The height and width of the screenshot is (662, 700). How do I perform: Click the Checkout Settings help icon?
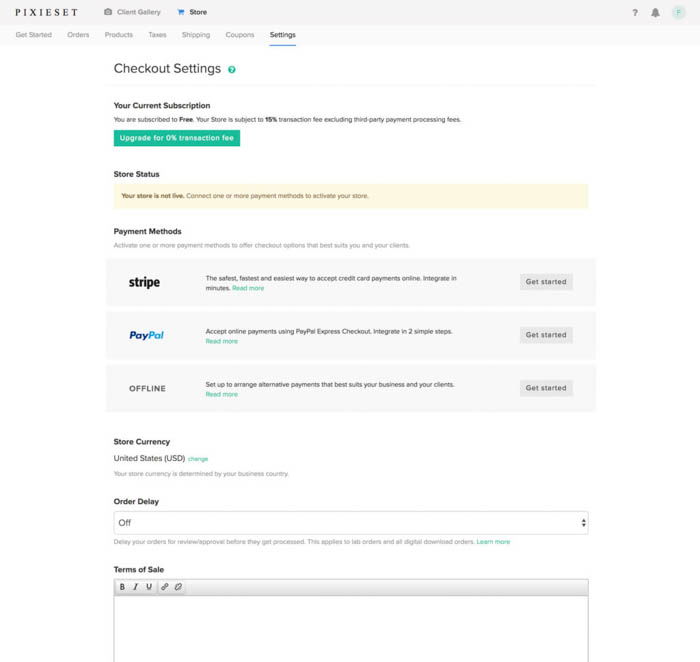coord(231,69)
